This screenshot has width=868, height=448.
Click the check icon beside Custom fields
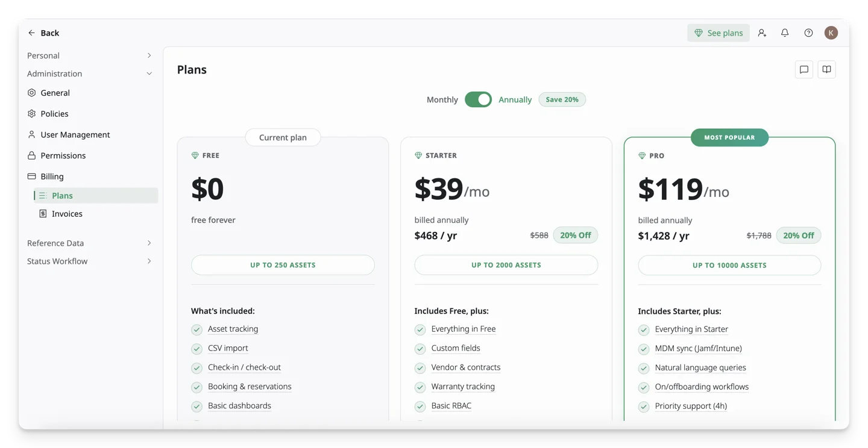(420, 349)
